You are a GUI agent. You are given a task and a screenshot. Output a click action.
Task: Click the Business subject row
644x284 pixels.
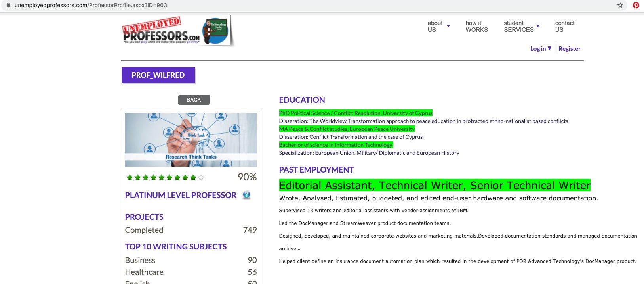pyautogui.click(x=191, y=260)
